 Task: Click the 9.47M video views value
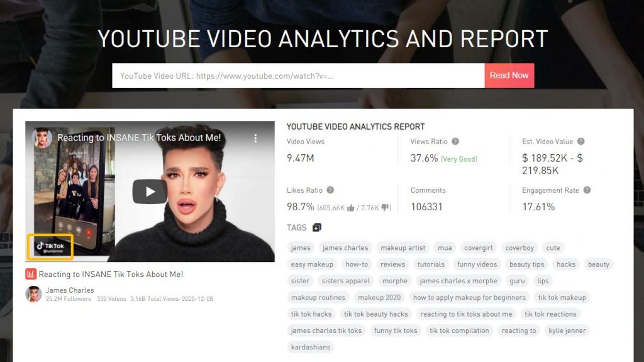pos(300,158)
